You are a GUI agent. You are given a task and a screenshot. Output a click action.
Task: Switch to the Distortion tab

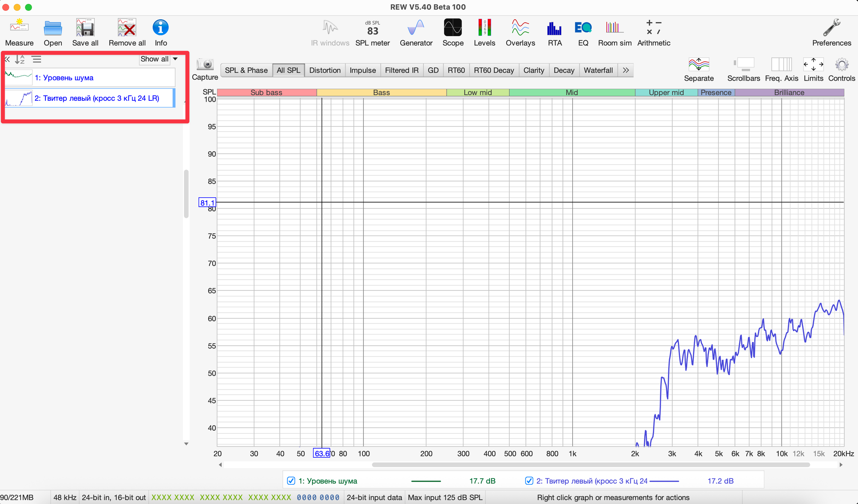coord(325,70)
